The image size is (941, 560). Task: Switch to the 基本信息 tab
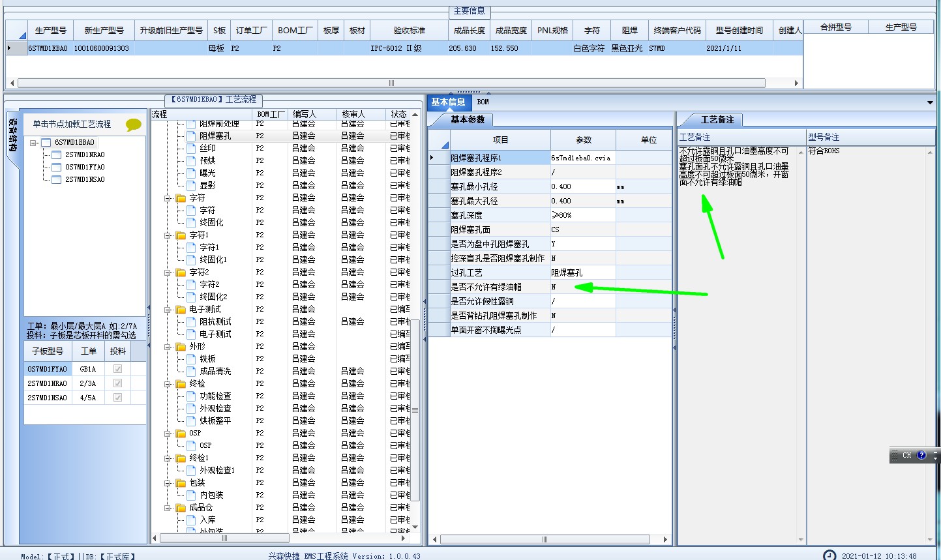coord(448,102)
